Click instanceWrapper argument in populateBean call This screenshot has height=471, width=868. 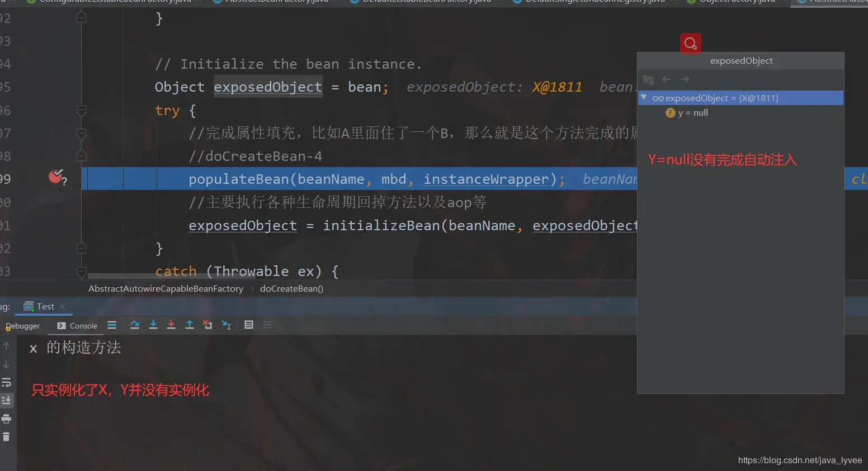(x=486, y=179)
